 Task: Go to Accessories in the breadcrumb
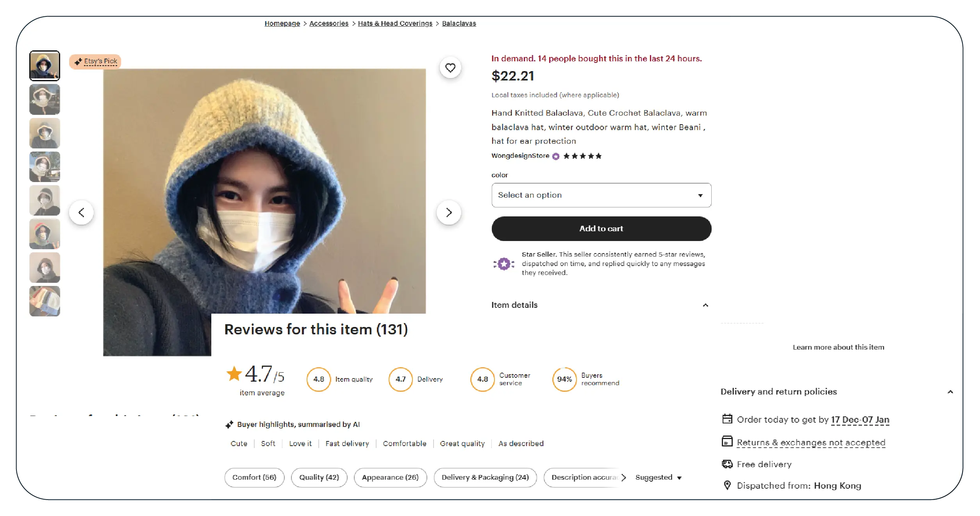click(x=328, y=23)
